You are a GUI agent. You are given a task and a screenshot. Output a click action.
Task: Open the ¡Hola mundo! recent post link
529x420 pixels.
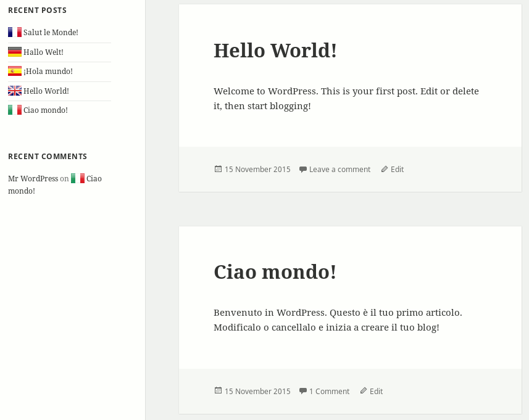(48, 72)
